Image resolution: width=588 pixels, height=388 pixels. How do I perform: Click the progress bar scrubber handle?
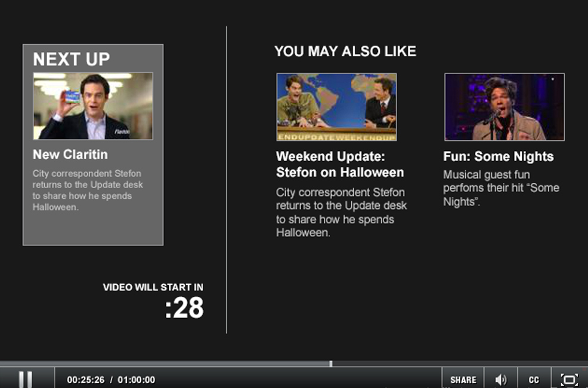pyautogui.click(x=331, y=364)
